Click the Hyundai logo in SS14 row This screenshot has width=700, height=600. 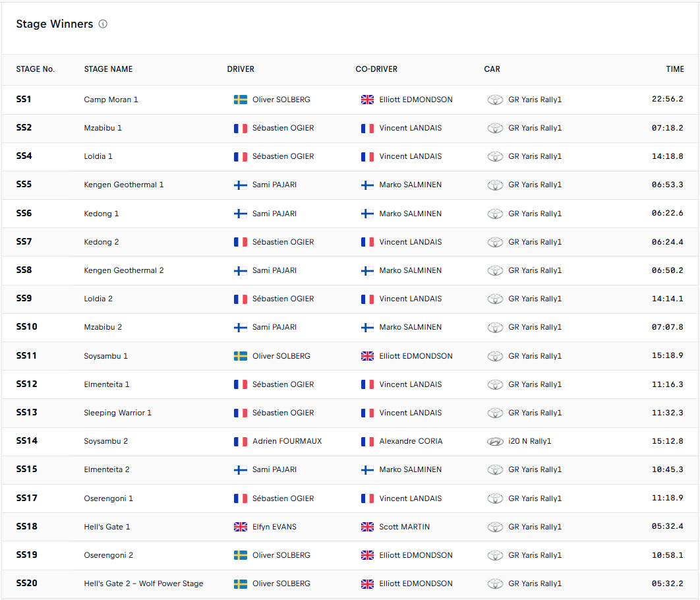click(495, 441)
